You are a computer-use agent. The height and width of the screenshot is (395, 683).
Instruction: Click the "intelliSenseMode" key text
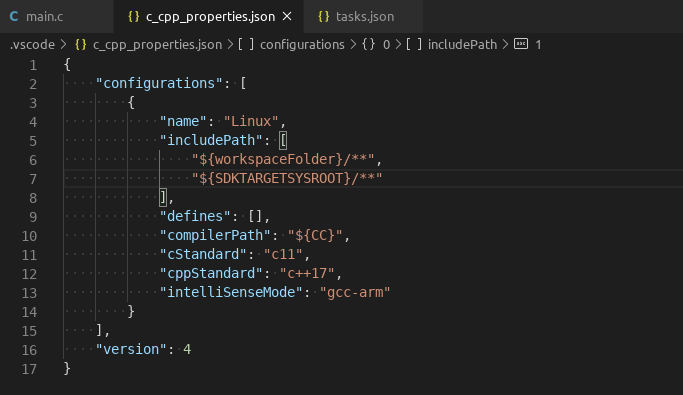(x=231, y=292)
